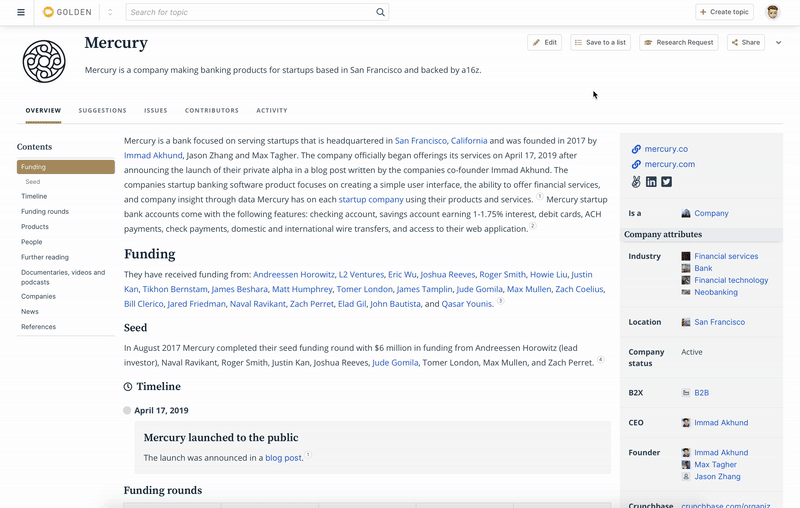Viewport: 800px width, 508px height.
Task: Open the mercury.co link
Action: click(x=666, y=149)
